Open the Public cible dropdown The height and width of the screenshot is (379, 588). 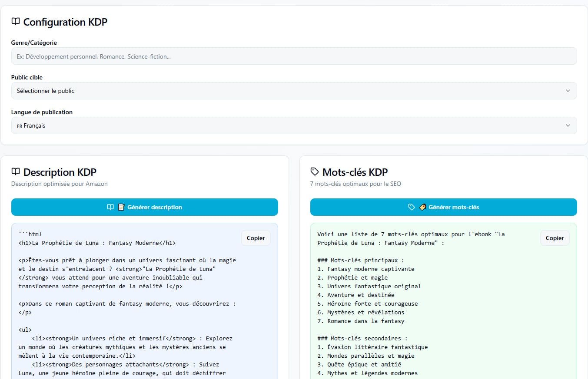[294, 91]
